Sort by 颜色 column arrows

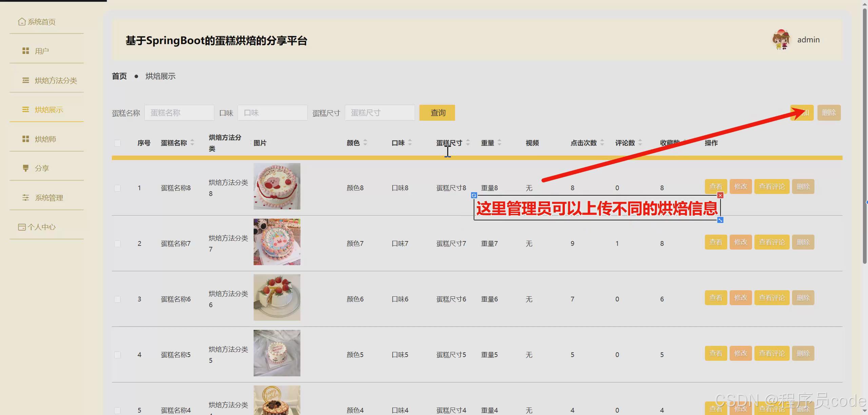[365, 142]
